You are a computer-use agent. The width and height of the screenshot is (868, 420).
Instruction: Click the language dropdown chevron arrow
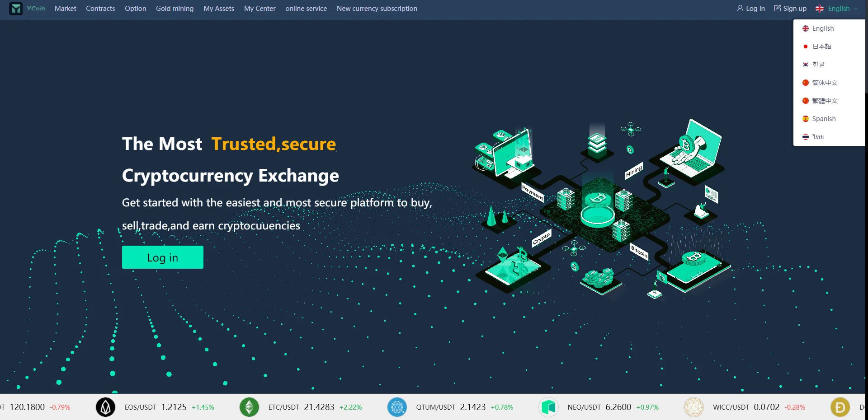856,9
